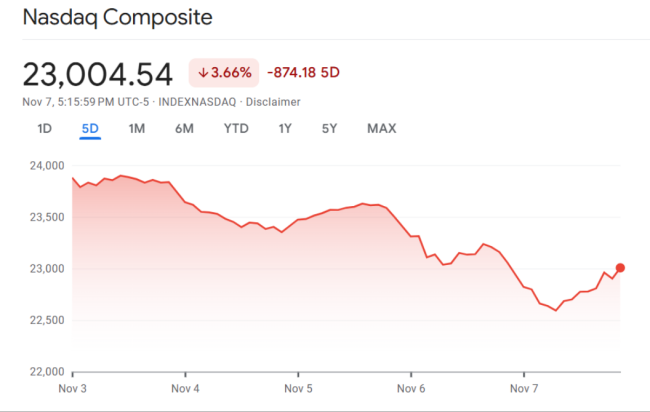Show the 1M chart range
650x412 pixels.
click(x=137, y=128)
